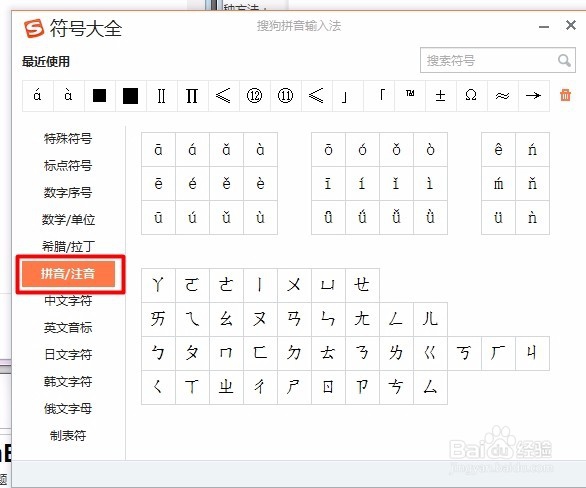Insert pinyin ó symbol
586x488 pixels.
click(x=363, y=149)
